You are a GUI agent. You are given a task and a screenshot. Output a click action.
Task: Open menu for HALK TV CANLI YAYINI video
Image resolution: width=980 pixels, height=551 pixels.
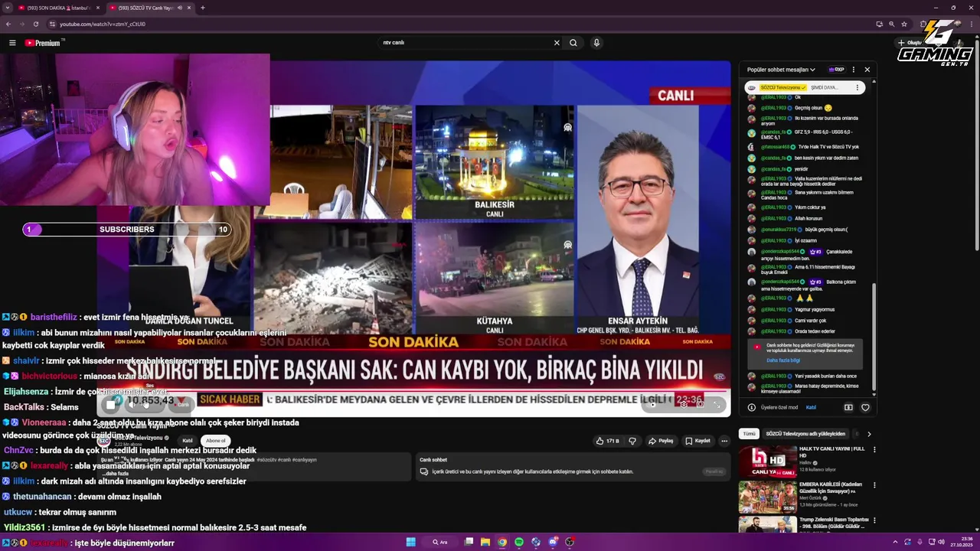(874, 449)
